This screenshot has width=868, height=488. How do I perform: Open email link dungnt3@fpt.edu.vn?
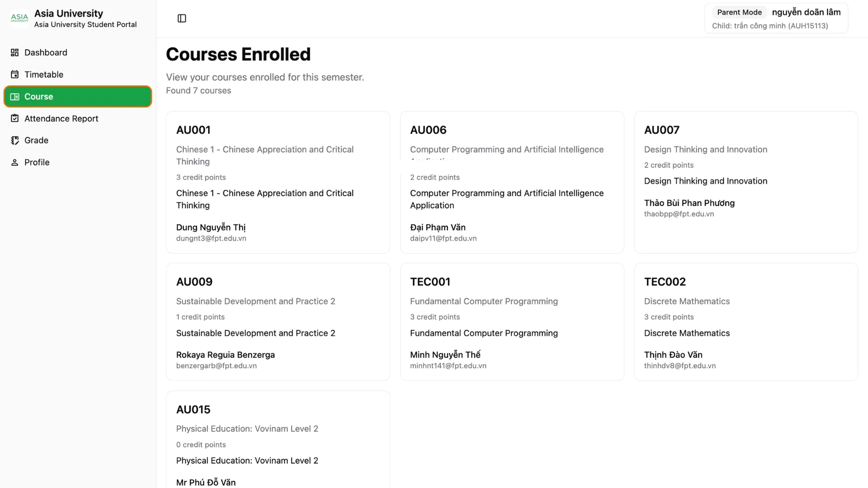pyautogui.click(x=211, y=238)
